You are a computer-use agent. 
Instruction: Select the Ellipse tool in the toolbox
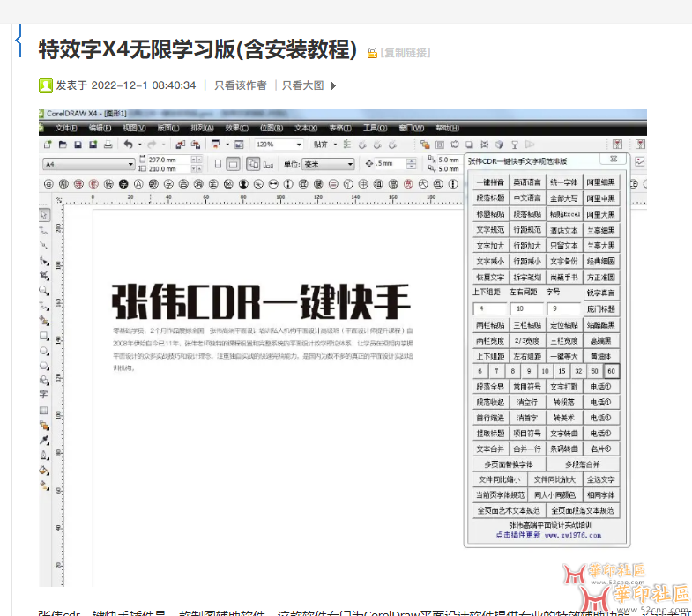[44, 351]
